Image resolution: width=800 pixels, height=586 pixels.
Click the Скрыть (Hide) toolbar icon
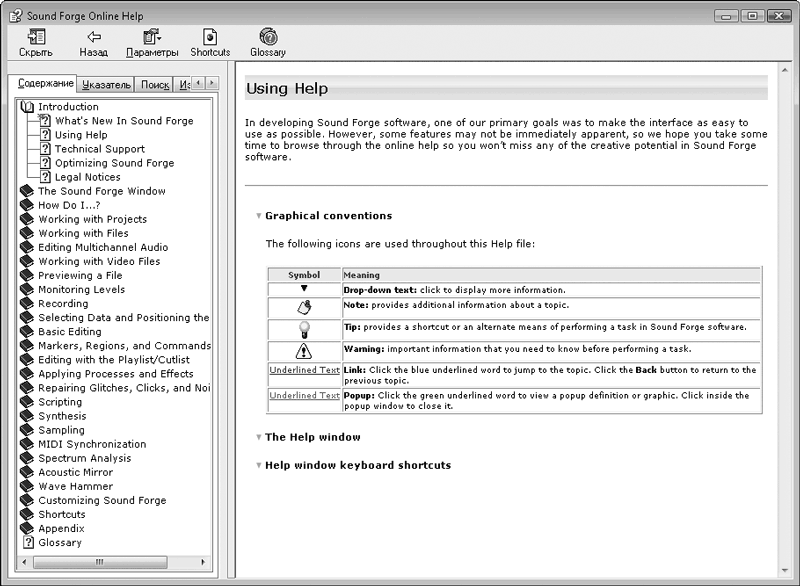36,37
